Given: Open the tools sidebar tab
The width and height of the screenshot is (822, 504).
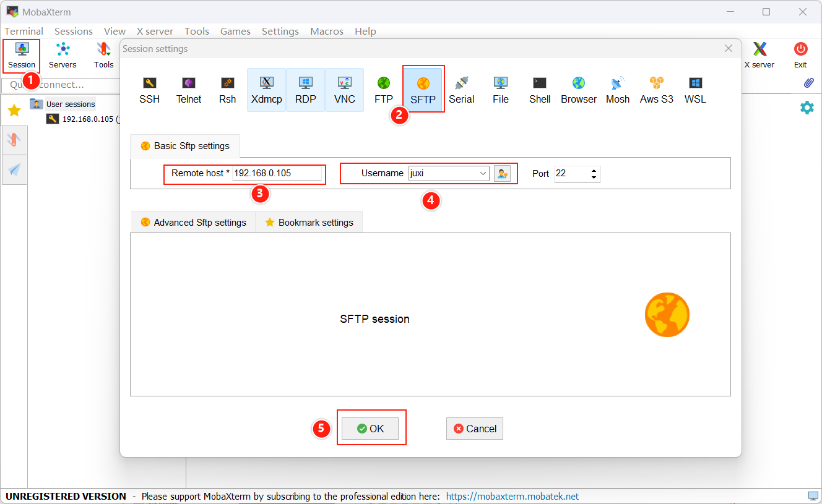Looking at the screenshot, I should (14, 140).
